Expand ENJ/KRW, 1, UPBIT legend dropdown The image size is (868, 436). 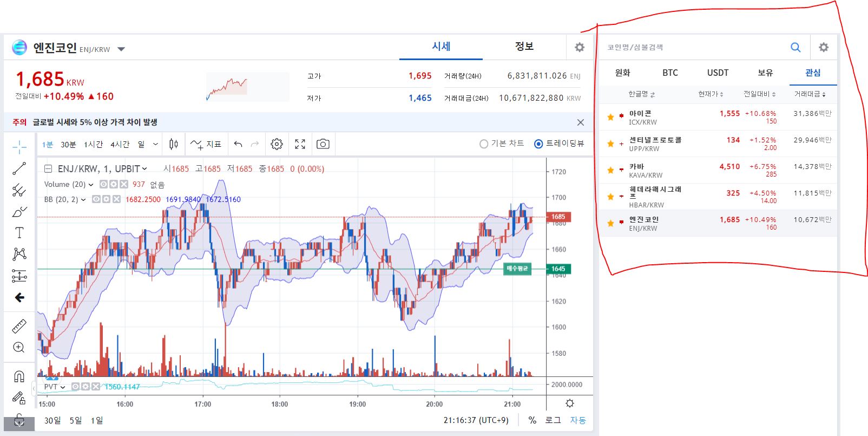coord(144,169)
